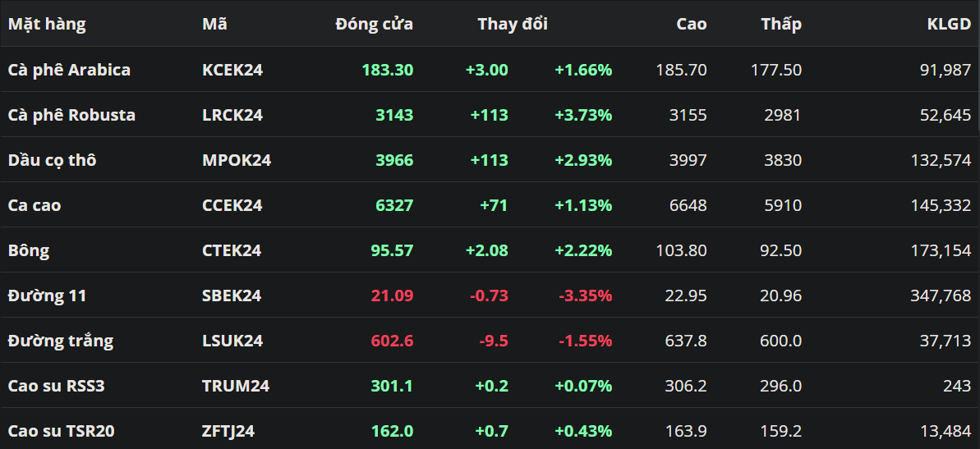This screenshot has width=980, height=449.
Task: Select the Bông commodity name
Action: tap(29, 250)
